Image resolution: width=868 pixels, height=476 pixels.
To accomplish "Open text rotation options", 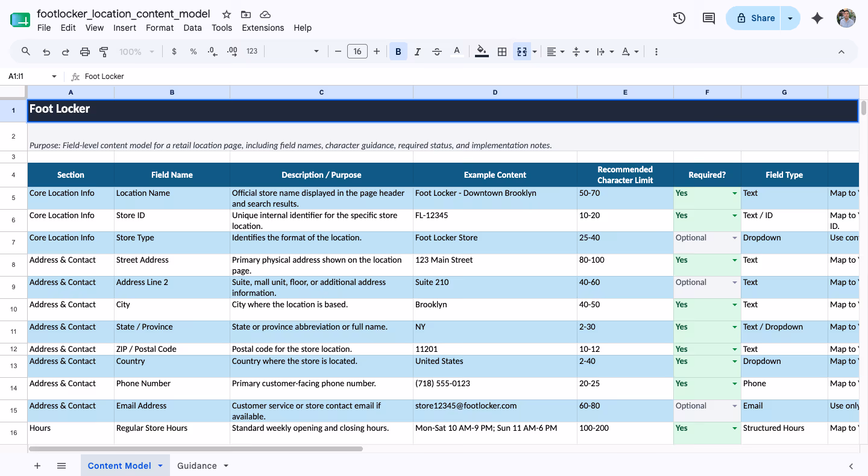I will click(x=630, y=52).
